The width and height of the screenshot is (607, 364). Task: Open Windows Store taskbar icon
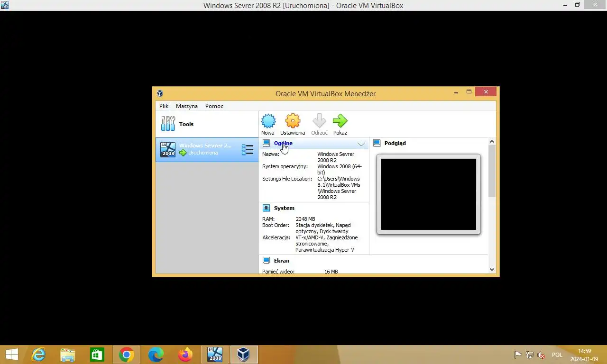97,355
